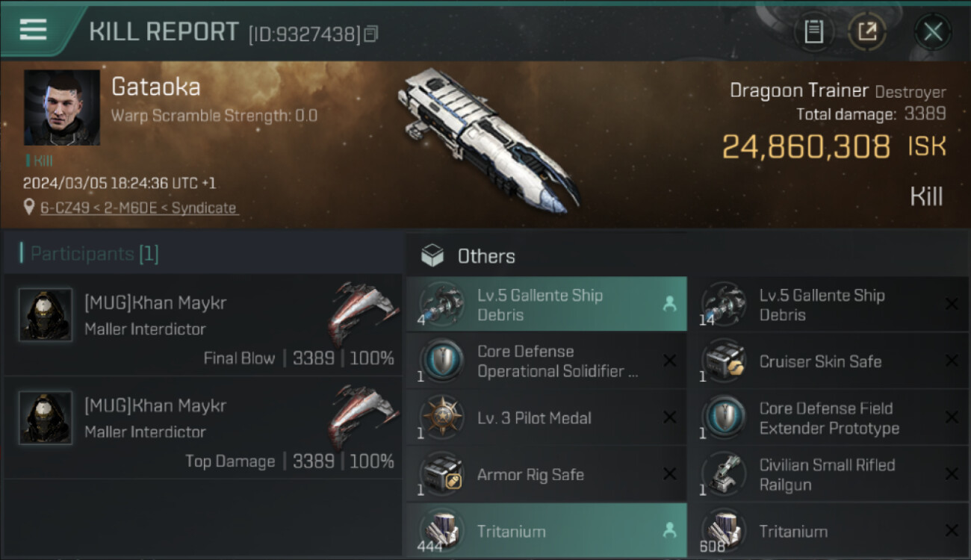View Khan Maykr Final Blow entry

point(203,329)
